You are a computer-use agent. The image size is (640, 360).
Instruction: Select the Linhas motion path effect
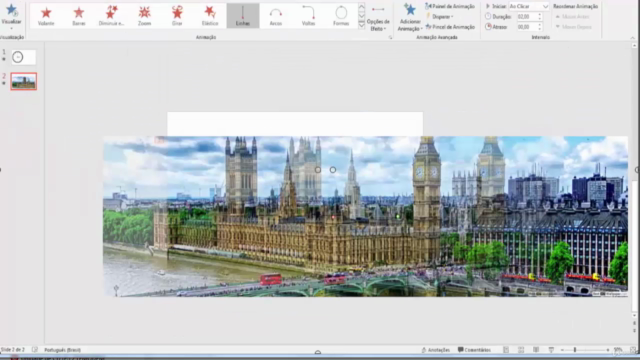243,16
